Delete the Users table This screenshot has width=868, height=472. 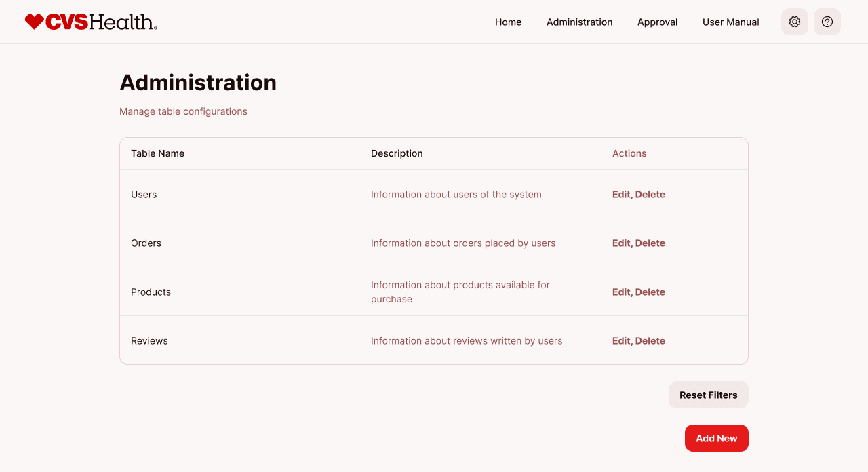pyautogui.click(x=650, y=194)
